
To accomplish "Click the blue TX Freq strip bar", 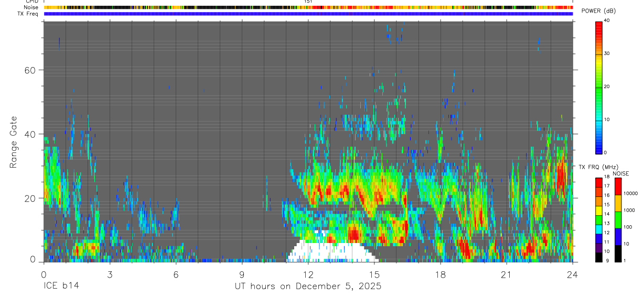I will [308, 14].
